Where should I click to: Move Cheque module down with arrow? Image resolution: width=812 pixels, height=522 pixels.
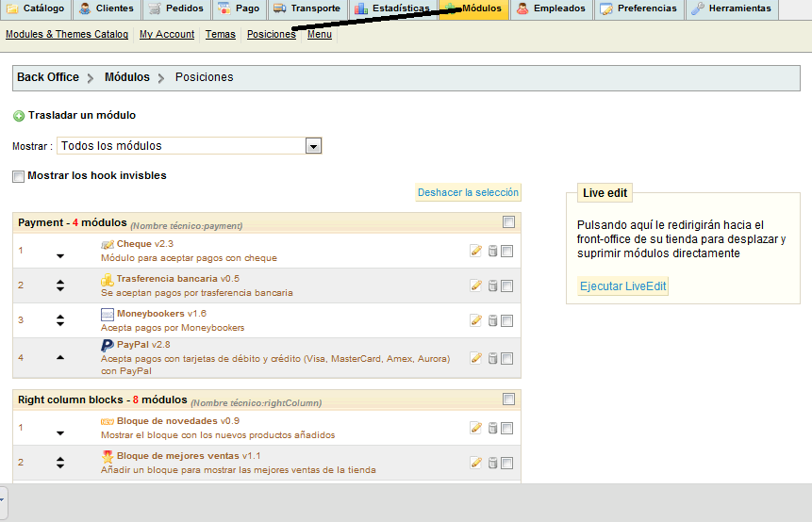[x=60, y=256]
